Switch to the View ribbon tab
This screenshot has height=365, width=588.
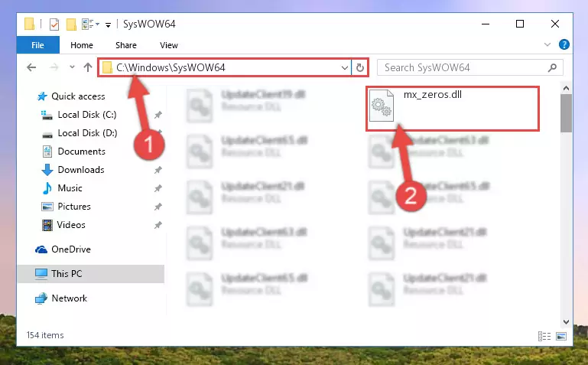pyautogui.click(x=169, y=45)
